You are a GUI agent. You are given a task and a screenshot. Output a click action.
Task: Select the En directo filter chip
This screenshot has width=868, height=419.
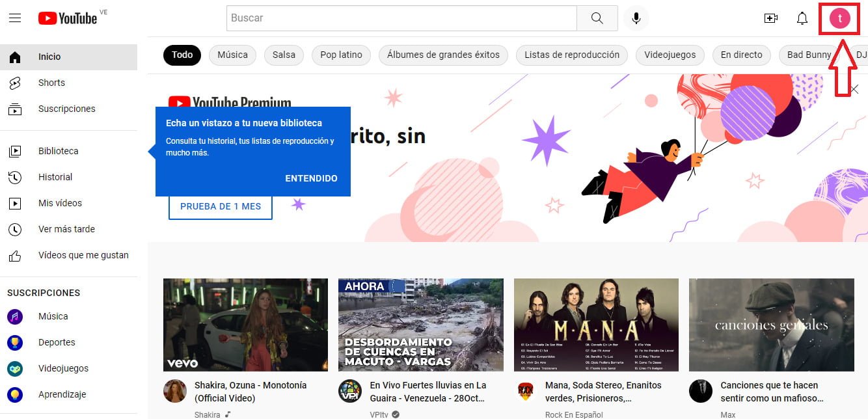742,55
